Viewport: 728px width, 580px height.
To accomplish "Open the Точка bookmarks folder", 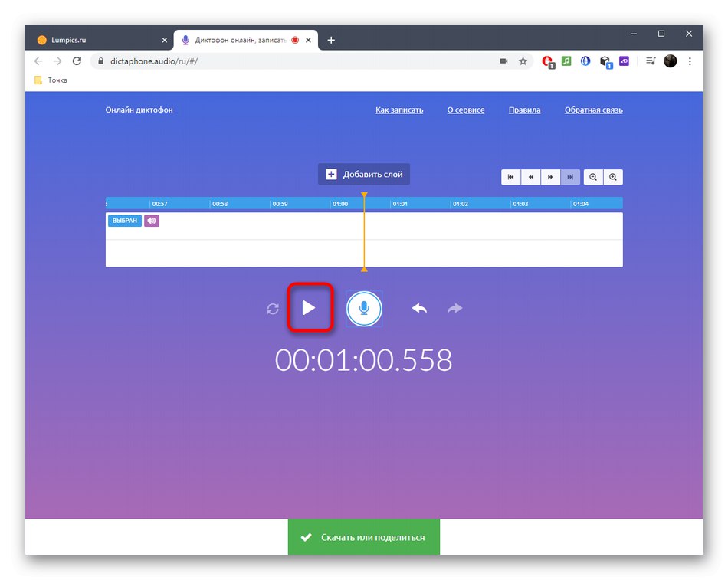I will click(x=51, y=80).
